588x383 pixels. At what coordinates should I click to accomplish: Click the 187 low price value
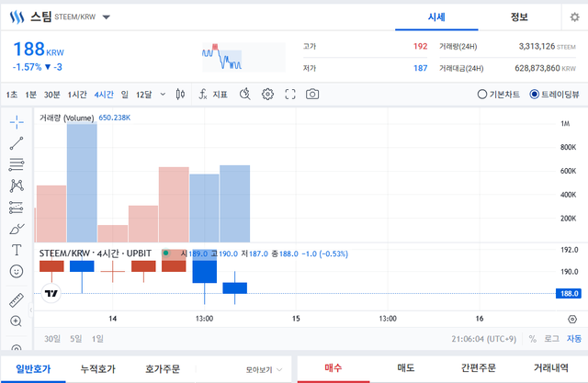[421, 68]
